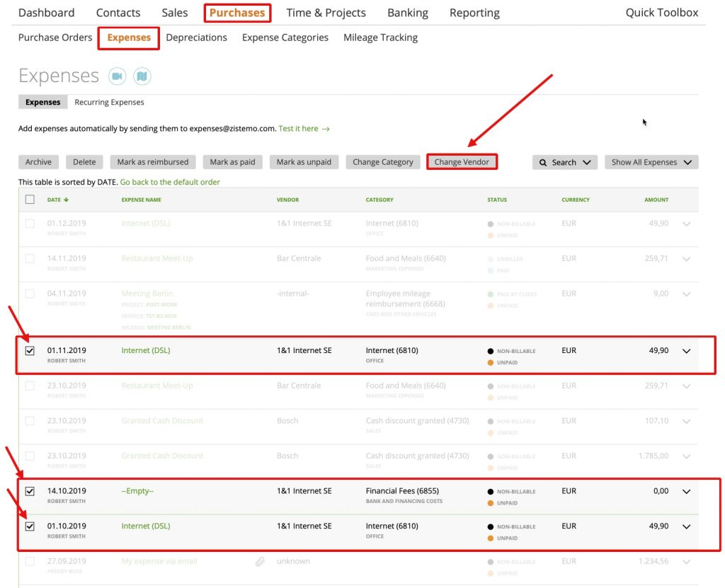Switch to the Recurring Expenses tab
The width and height of the screenshot is (725, 588).
pyautogui.click(x=109, y=102)
